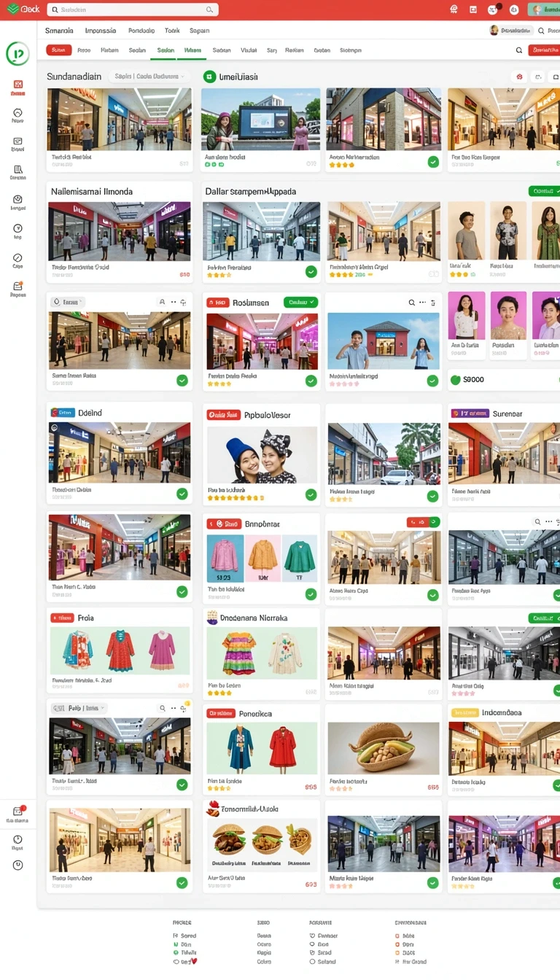Toggle the green check on the white car street card
Screen dimensions: 560x980
pos(433,495)
